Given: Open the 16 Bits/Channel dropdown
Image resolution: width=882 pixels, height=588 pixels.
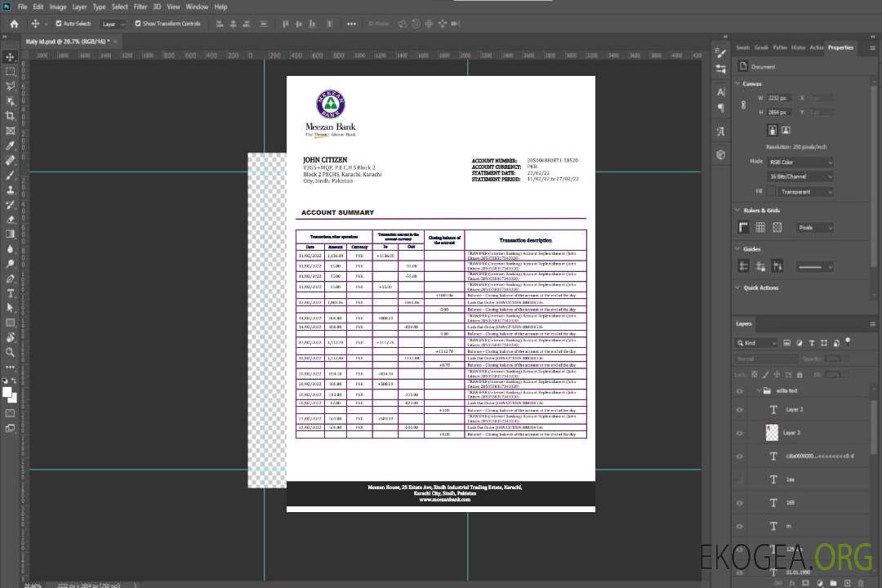Looking at the screenshot, I should coord(800,176).
